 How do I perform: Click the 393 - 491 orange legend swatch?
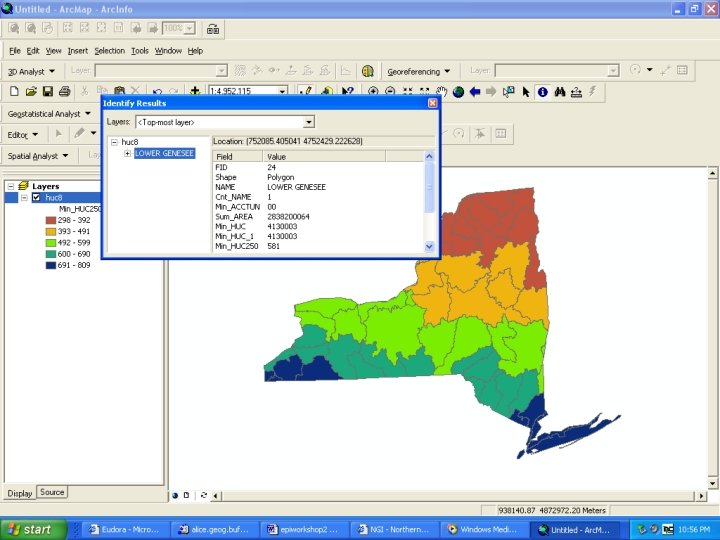coord(51,231)
